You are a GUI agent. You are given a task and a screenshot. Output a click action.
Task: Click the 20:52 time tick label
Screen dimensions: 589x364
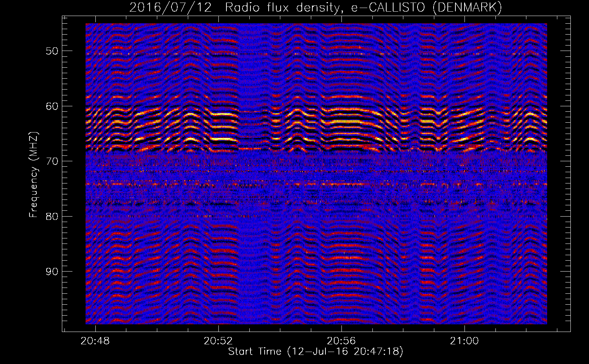tap(218, 341)
